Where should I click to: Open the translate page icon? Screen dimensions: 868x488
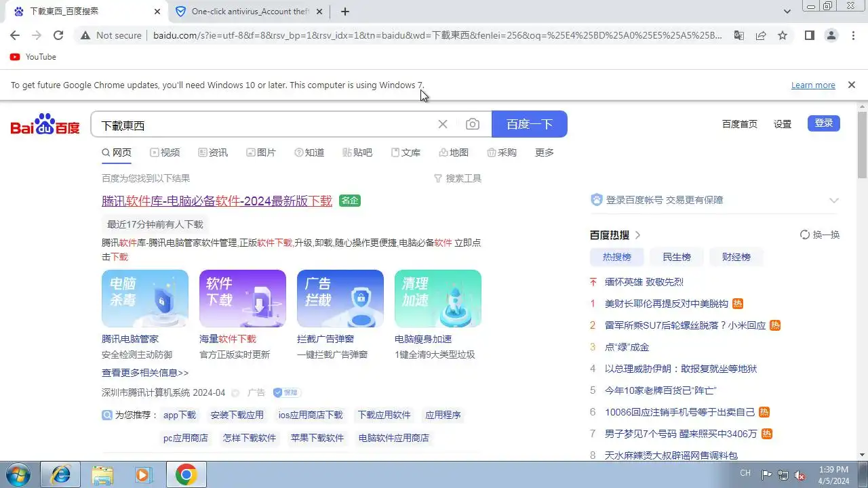point(739,35)
